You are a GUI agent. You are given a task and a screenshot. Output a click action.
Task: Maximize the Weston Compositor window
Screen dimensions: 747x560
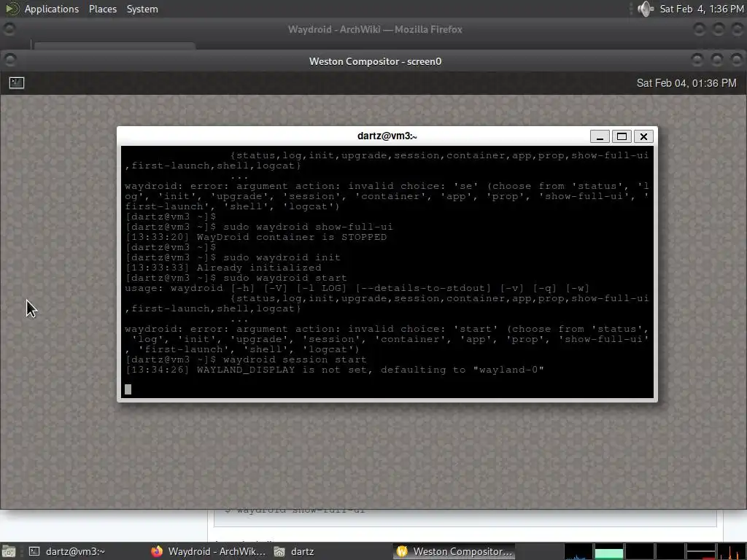pos(717,60)
